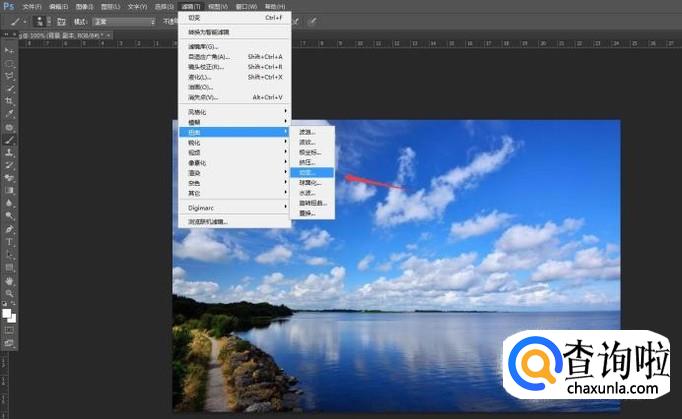Expand the Digimarc submenu
Viewport: 682px width, 419px height.
click(x=234, y=208)
